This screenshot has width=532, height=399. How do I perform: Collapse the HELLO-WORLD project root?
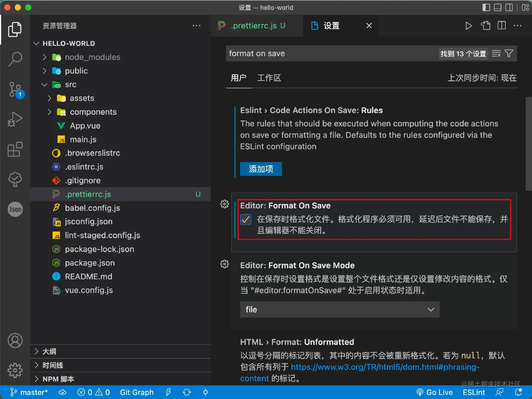pyautogui.click(x=37, y=43)
